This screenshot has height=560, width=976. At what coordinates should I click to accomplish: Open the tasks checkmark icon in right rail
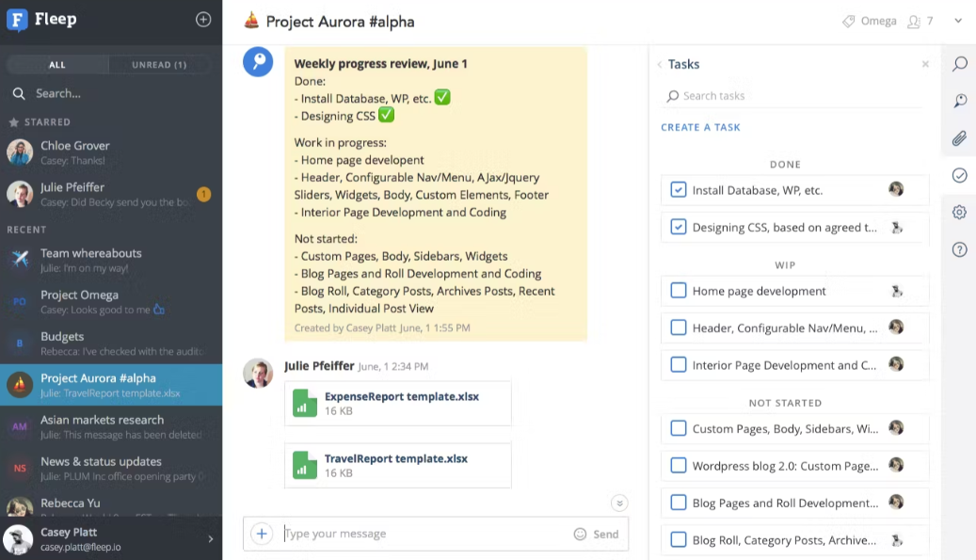[959, 175]
